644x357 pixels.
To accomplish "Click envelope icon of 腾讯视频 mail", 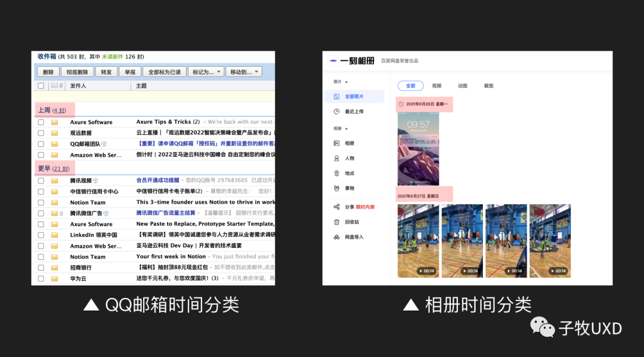I will pyautogui.click(x=54, y=181).
